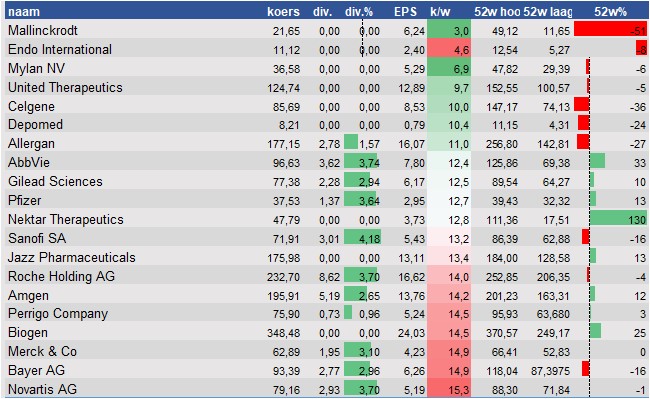The height and width of the screenshot is (399, 650).
Task: Click the Perrigo Company name
Action: (x=58, y=314)
